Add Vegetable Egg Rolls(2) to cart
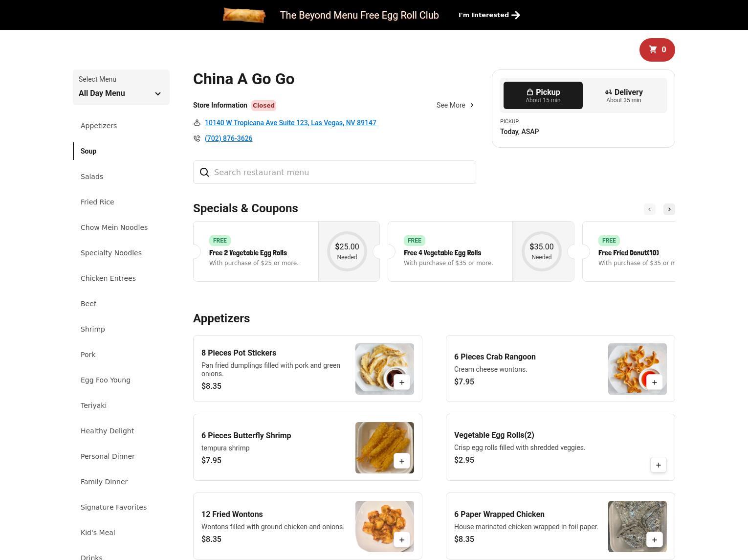 click(659, 465)
